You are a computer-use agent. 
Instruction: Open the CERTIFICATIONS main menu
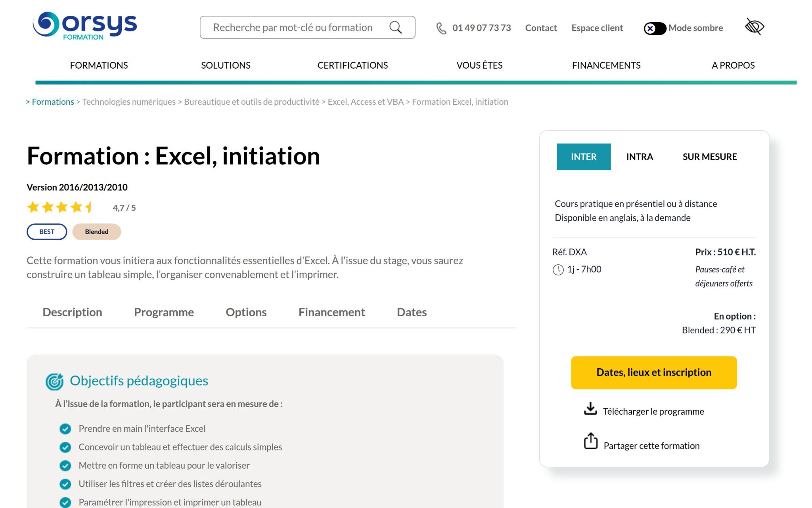coord(352,65)
